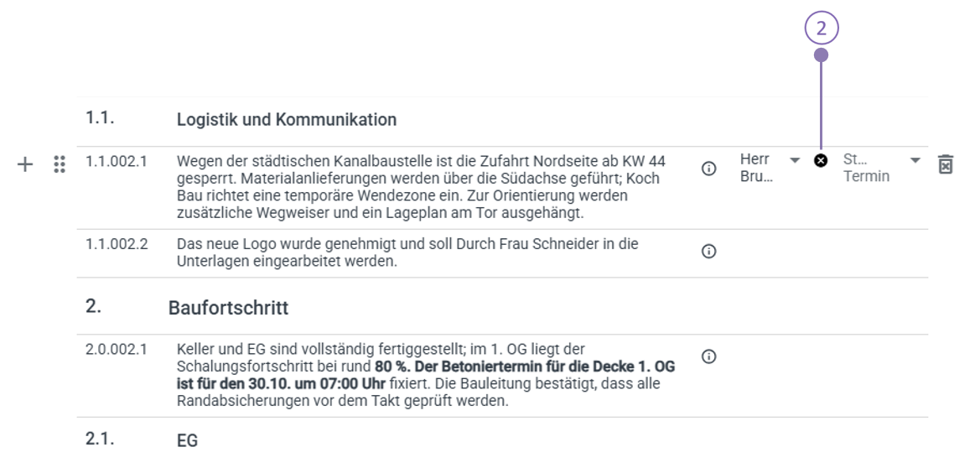Click item number 1.1.002.2
The width and height of the screenshot is (980, 473).
(x=117, y=245)
